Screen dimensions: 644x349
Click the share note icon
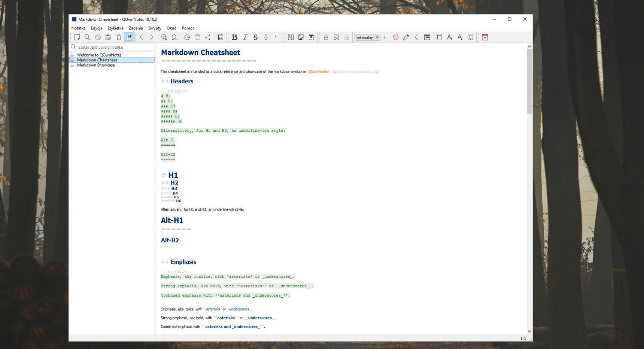pyautogui.click(x=208, y=37)
